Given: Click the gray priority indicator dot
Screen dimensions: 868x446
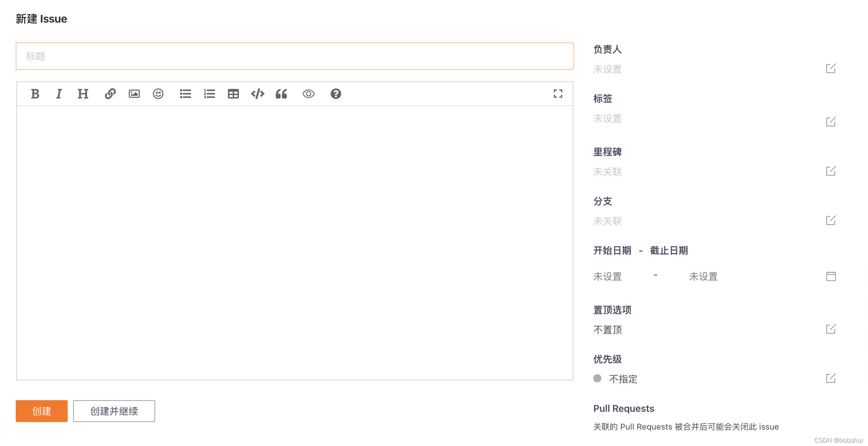Looking at the screenshot, I should [x=597, y=378].
